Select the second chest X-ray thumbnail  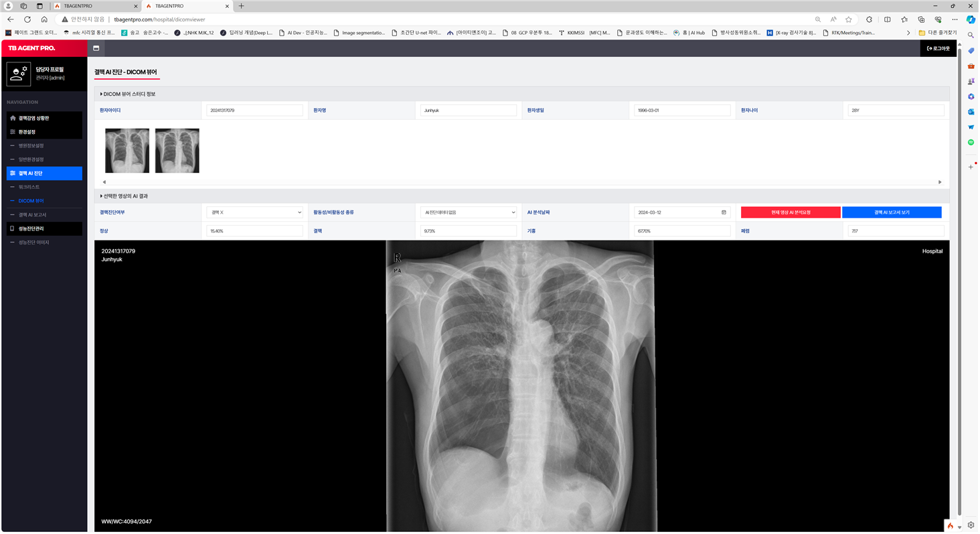[x=177, y=151]
